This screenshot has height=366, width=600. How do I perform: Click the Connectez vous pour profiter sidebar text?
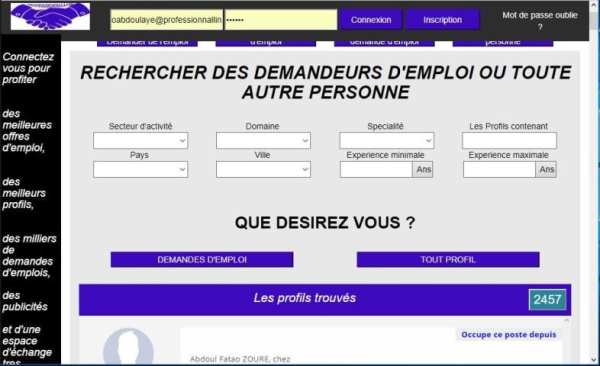28,68
